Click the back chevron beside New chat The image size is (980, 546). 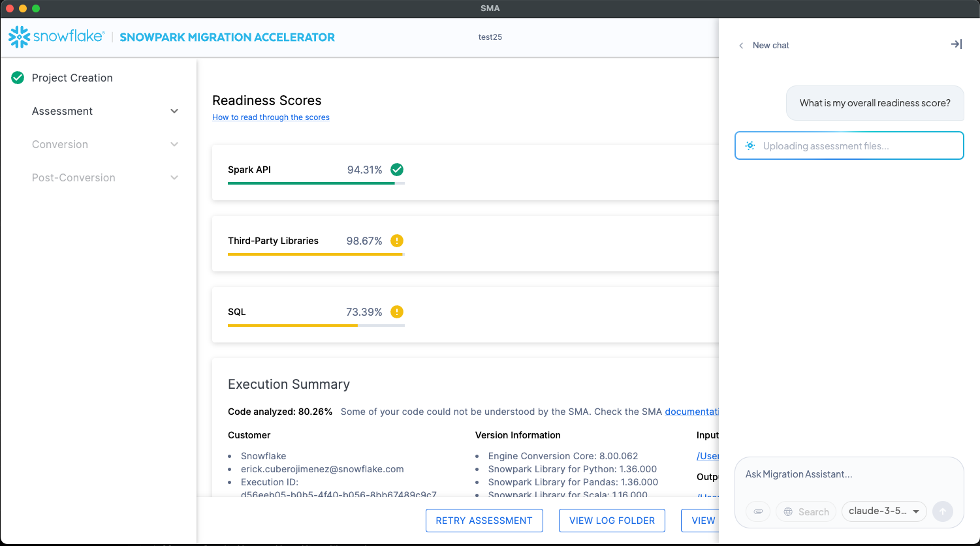(x=741, y=46)
